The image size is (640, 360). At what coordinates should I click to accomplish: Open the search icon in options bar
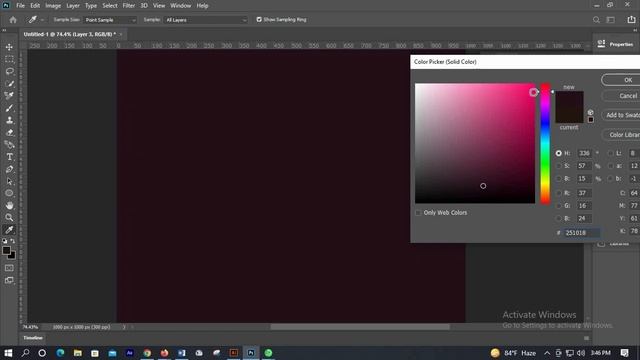click(x=596, y=20)
